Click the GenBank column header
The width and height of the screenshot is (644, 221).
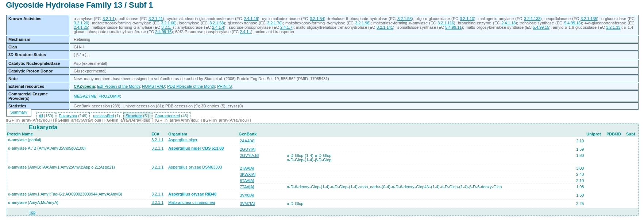[247, 134]
